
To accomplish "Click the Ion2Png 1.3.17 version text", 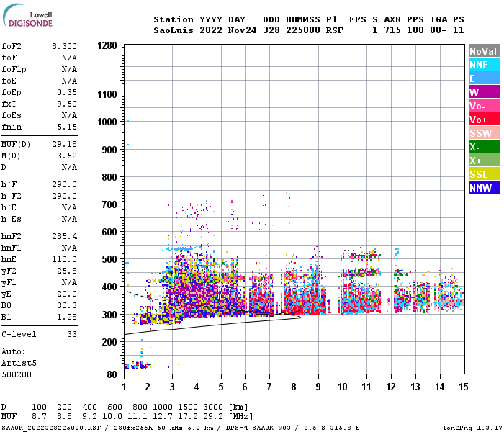I will click(x=472, y=428).
